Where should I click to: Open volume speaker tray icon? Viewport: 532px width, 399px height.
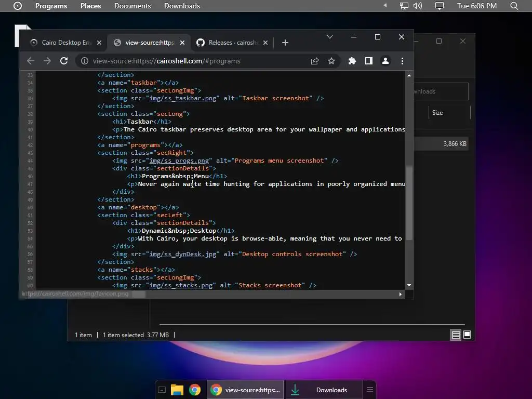click(x=417, y=6)
